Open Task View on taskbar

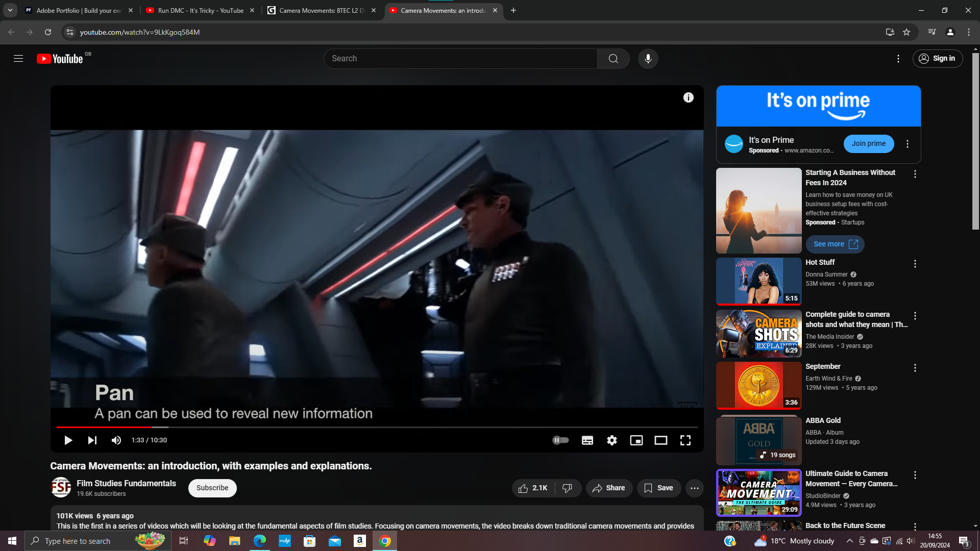pos(184,541)
